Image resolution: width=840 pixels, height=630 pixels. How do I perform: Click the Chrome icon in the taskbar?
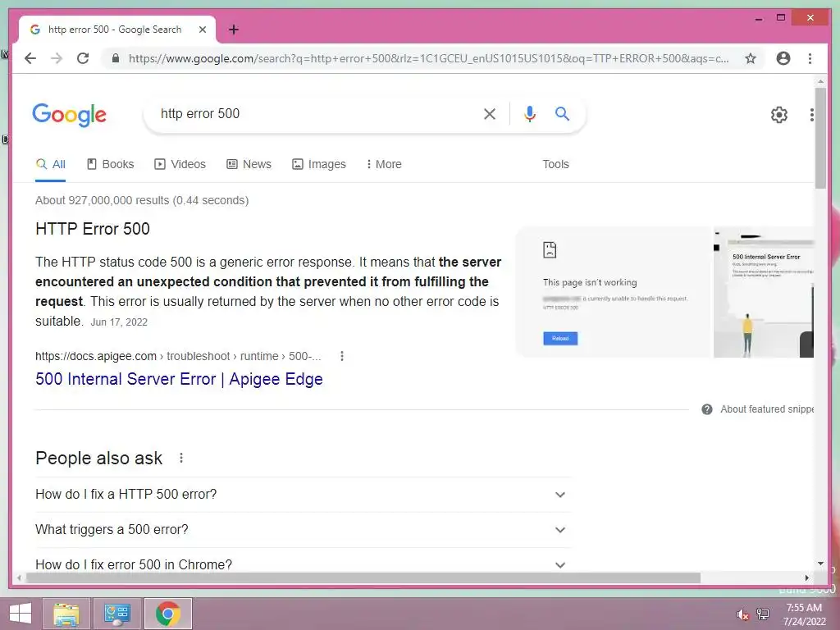point(167,614)
